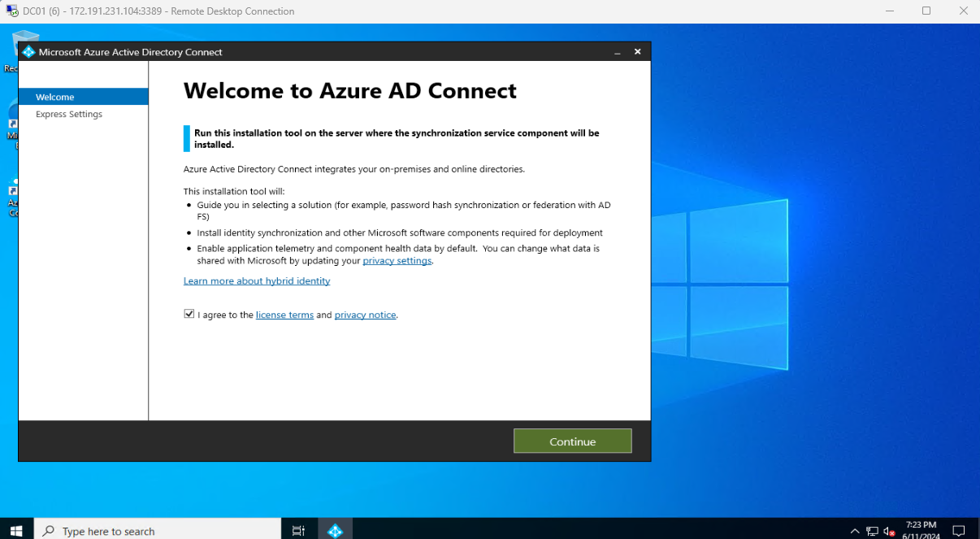
Task: Close the Remote Desktop Connection window
Action: coord(963,11)
